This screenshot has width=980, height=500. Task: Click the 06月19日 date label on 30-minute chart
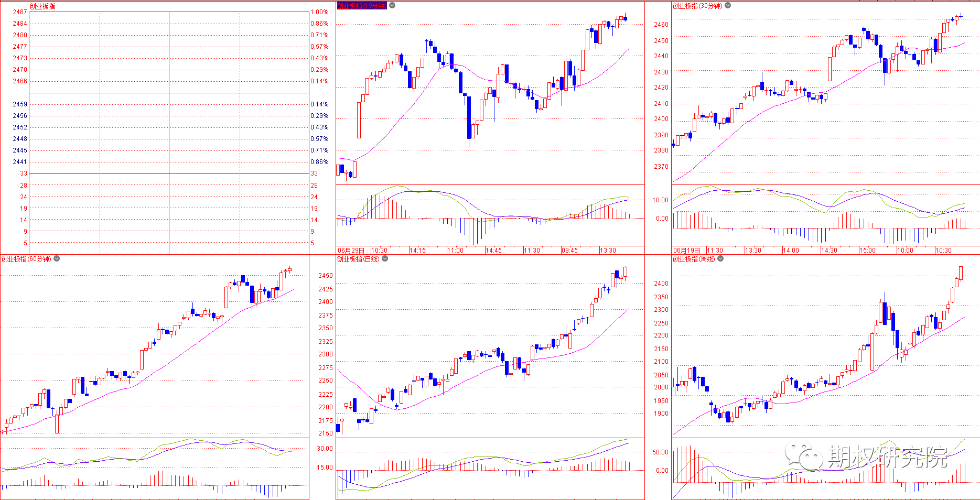686,251
